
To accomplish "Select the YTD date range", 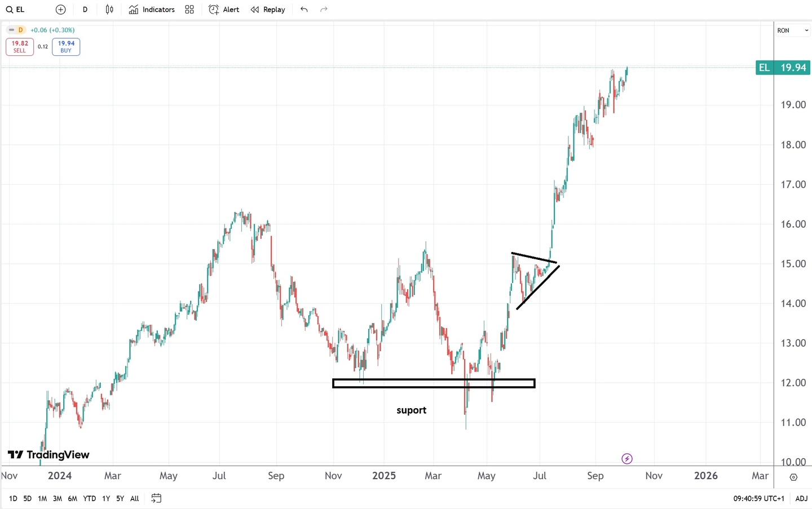I will click(x=89, y=498).
